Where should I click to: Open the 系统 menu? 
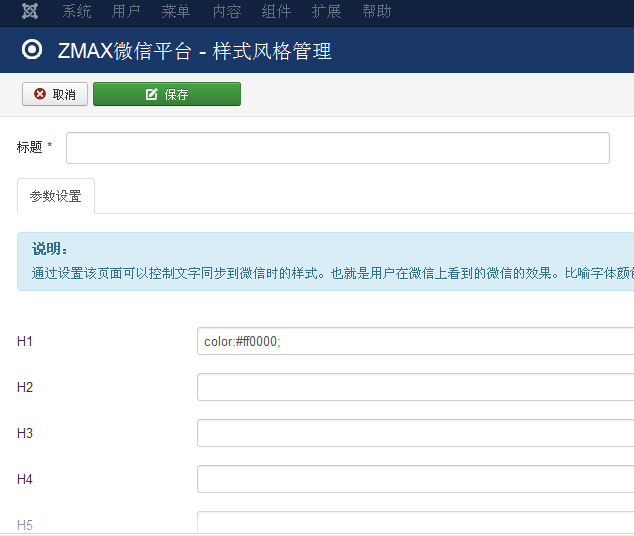[x=77, y=11]
